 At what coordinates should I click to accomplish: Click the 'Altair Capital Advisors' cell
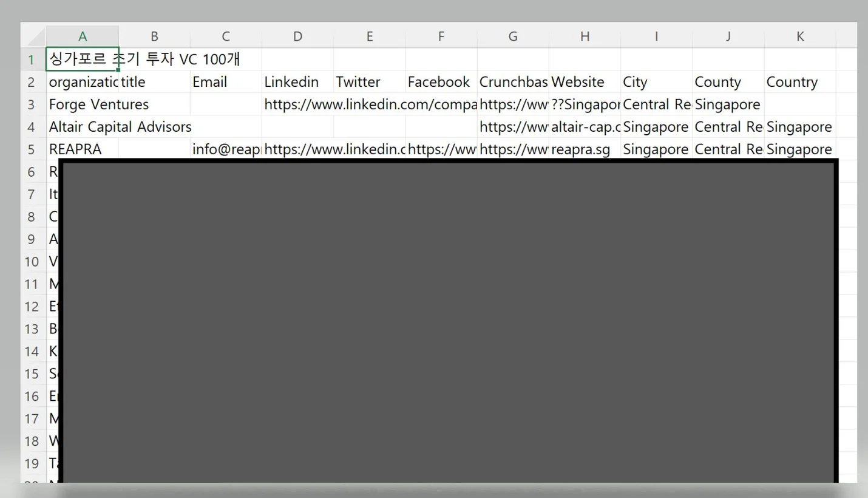83,126
